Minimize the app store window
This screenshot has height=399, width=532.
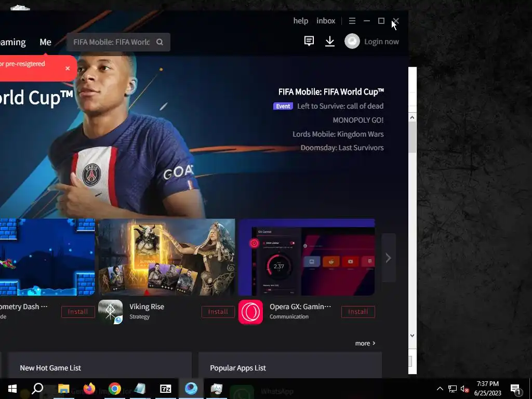(367, 21)
